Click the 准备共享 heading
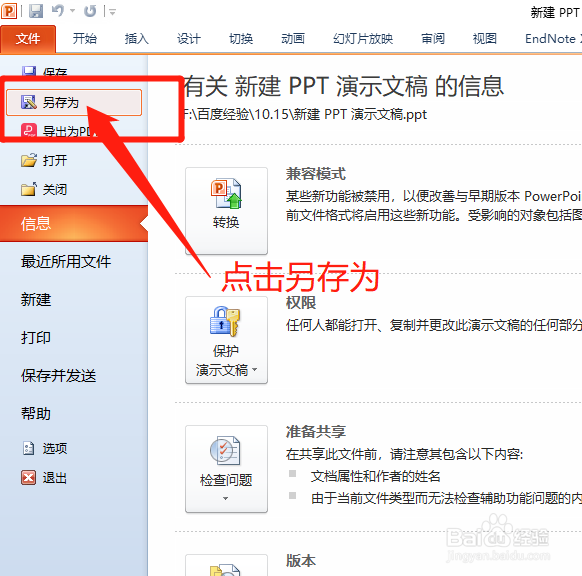Image resolution: width=582 pixels, height=576 pixels. click(x=316, y=432)
